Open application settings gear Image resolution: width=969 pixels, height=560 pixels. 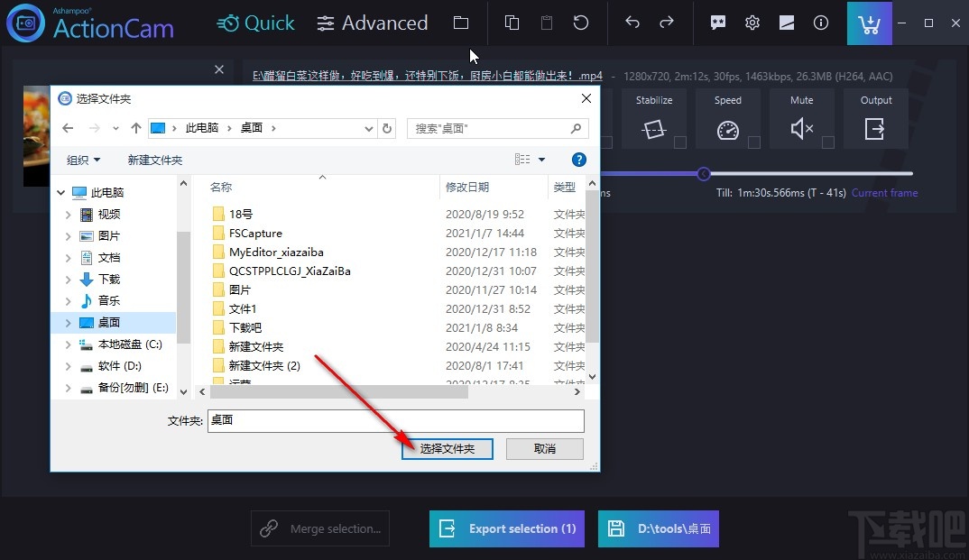click(752, 23)
